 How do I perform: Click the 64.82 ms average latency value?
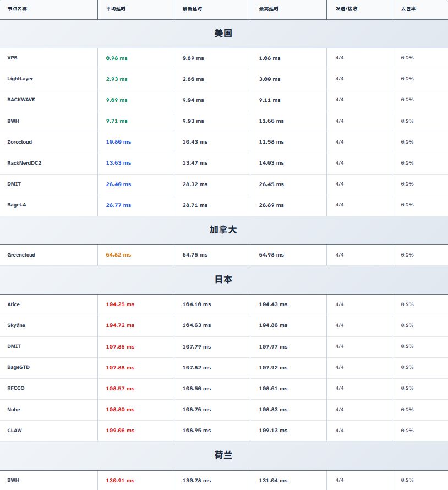[x=118, y=255]
